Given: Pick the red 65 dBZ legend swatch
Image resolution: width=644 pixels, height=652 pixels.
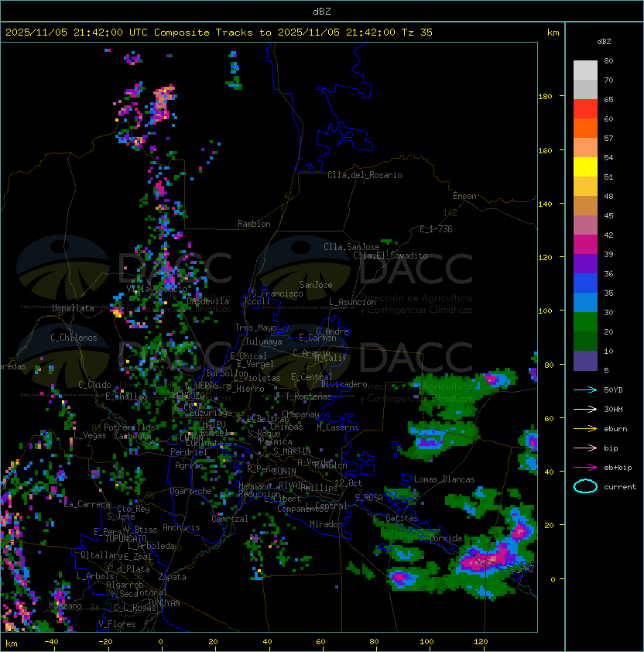Looking at the screenshot, I should point(585,109).
